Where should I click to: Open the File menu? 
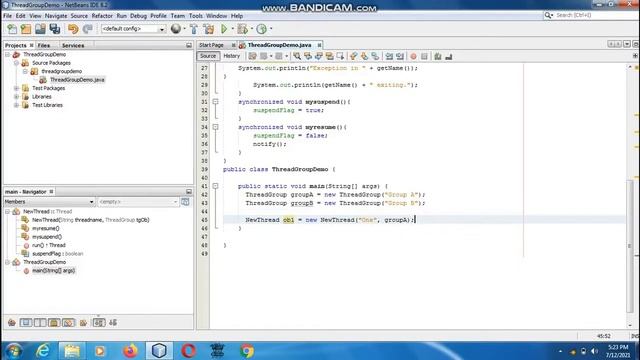[x=7, y=16]
